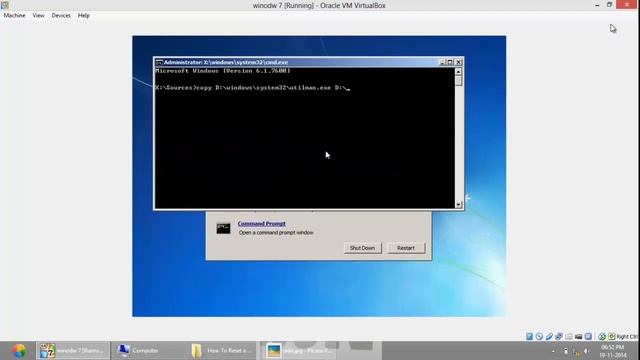
Task: Open the View menu in VirtualBox
Action: pyautogui.click(x=38, y=16)
